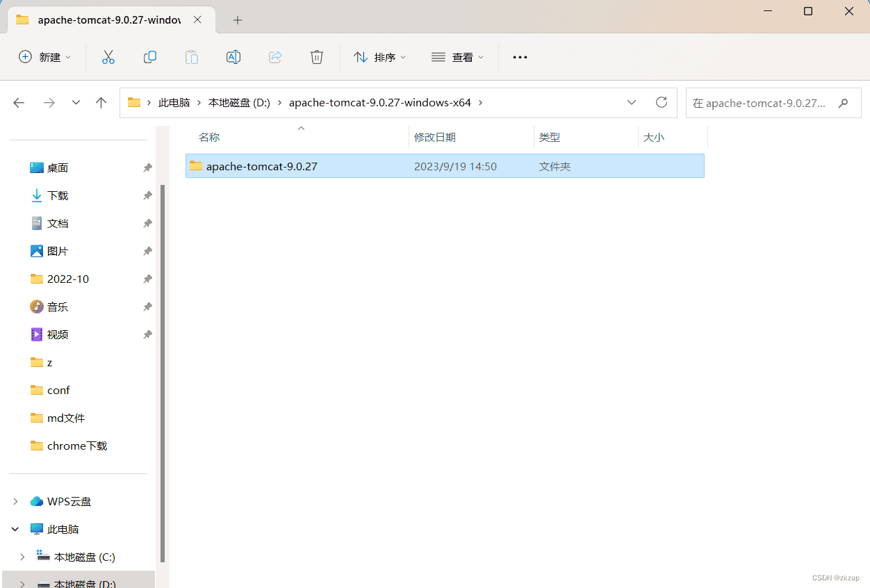This screenshot has width=870, height=588.
Task: Open the 查看 view dropdown
Action: point(457,57)
